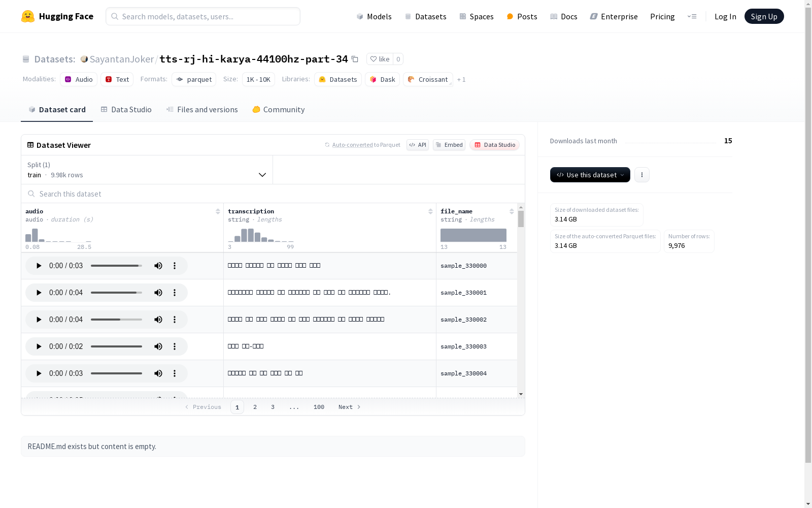Image resolution: width=812 pixels, height=508 pixels.
Task: Go to Datasets in top navigation
Action: 425,16
